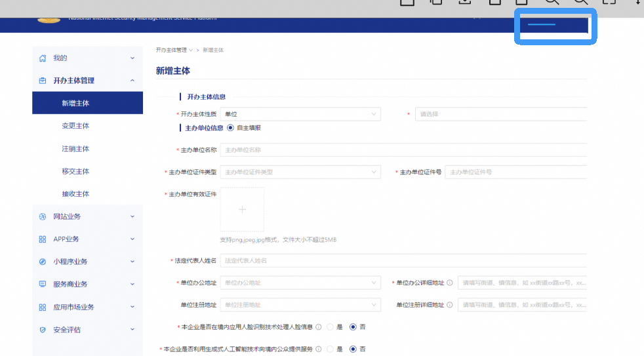Click the globe icon beside 网站业务
This screenshot has width=644, height=356.
click(43, 216)
